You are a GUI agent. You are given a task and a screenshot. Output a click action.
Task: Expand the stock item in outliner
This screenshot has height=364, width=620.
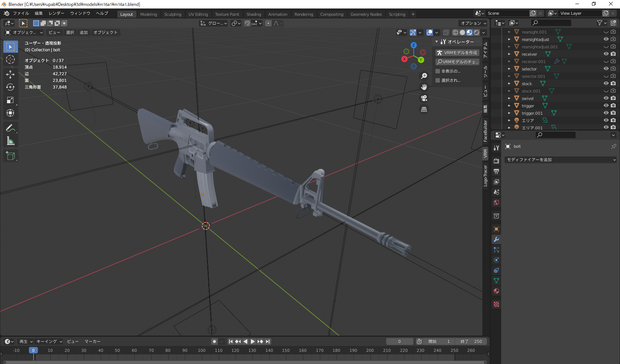coord(509,83)
